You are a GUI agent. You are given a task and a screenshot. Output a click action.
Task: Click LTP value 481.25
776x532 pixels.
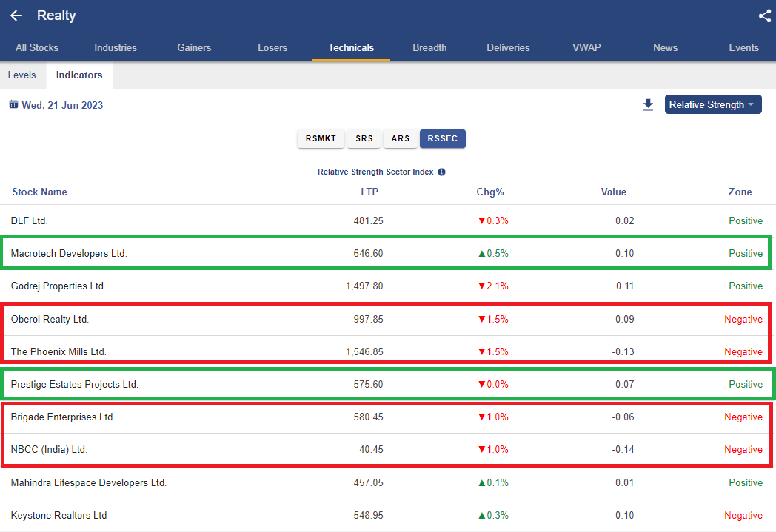coord(368,220)
